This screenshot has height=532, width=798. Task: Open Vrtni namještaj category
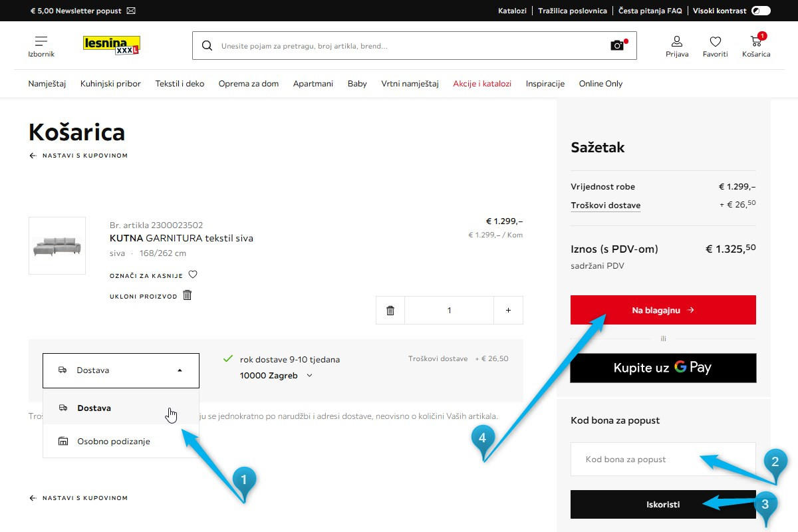[410, 84]
